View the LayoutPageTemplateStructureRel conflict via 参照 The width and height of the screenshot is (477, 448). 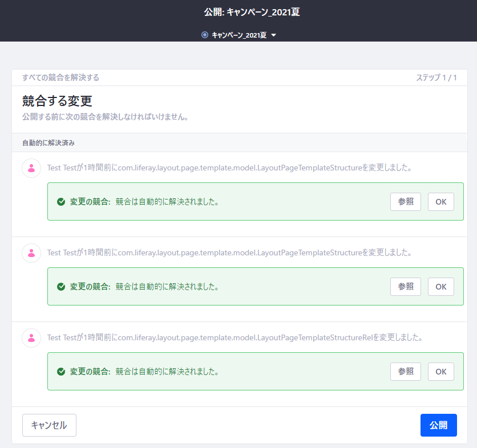[x=406, y=372]
